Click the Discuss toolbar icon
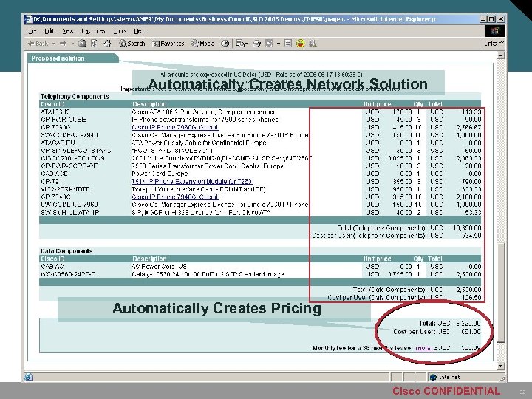 click(287, 44)
